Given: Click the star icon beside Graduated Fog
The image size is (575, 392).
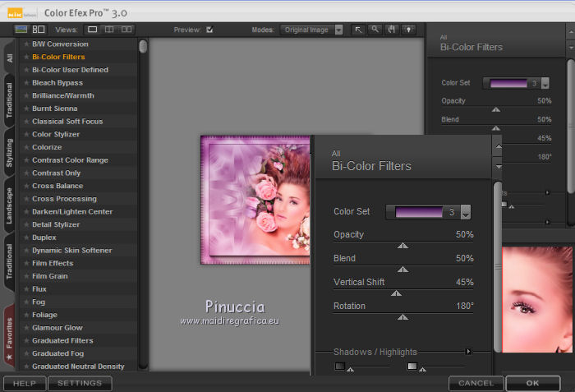Looking at the screenshot, I should coord(26,353).
